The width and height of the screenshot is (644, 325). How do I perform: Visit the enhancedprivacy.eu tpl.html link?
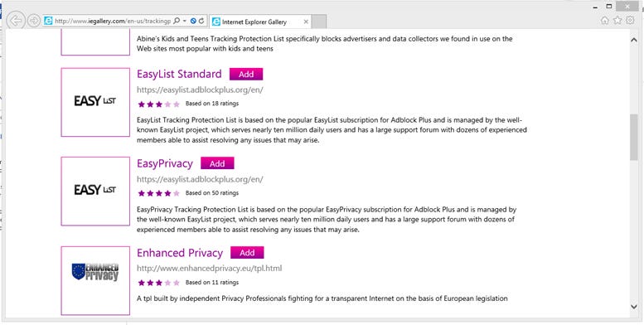[x=209, y=269]
